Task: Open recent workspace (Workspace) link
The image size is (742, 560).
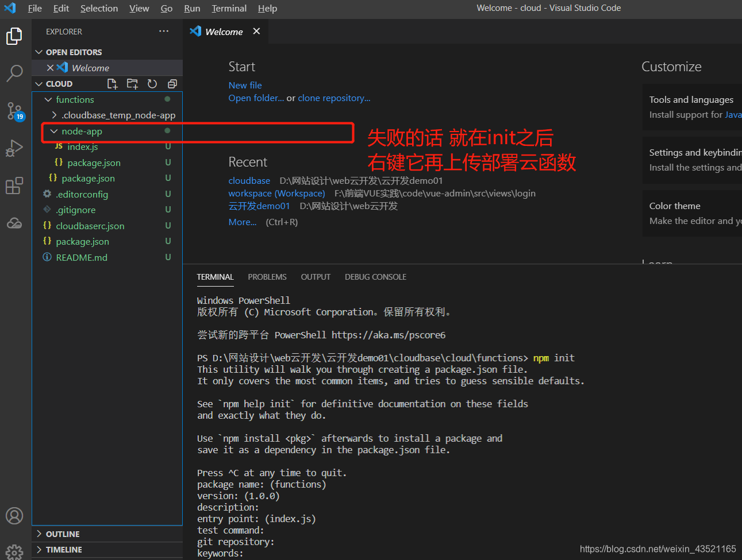Action: coord(276,194)
